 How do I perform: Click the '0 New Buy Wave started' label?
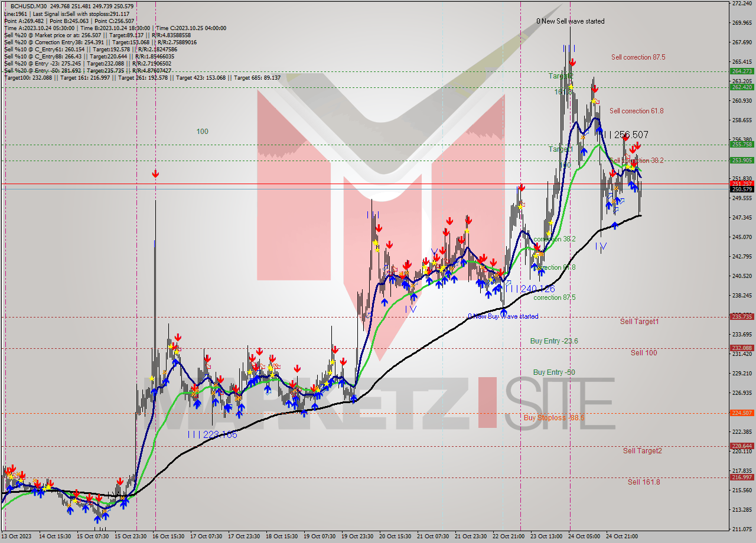(503, 316)
